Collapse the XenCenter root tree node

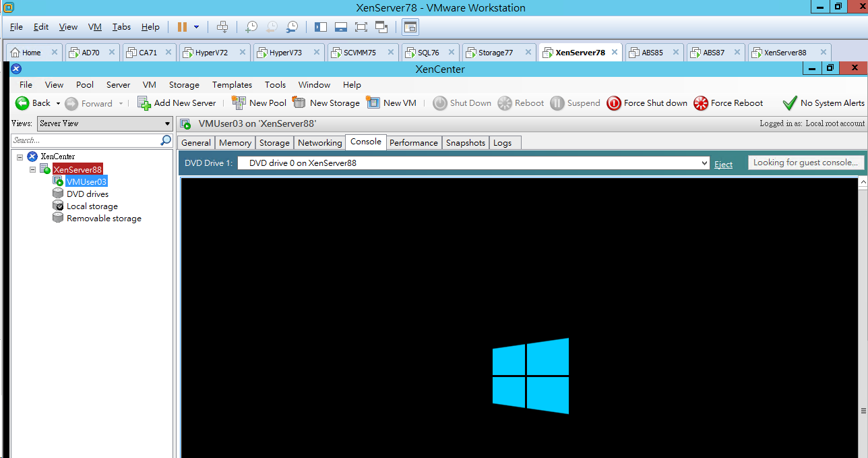(20, 156)
